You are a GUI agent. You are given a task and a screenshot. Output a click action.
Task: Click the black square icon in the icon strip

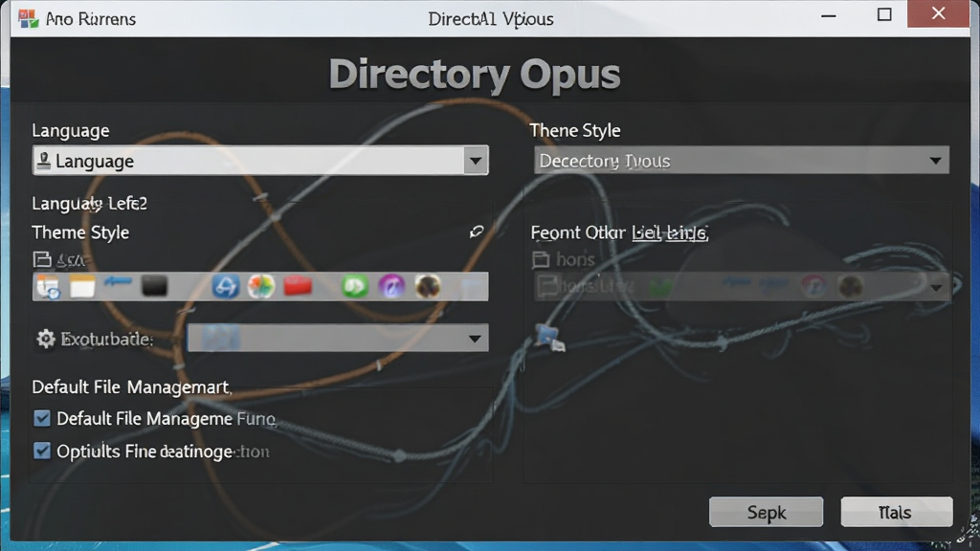(154, 286)
